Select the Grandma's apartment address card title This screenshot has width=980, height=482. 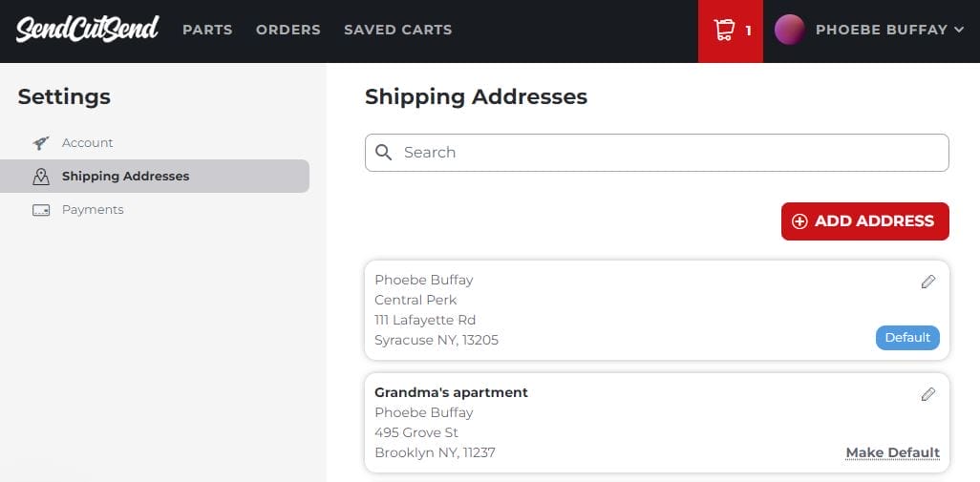click(x=451, y=392)
